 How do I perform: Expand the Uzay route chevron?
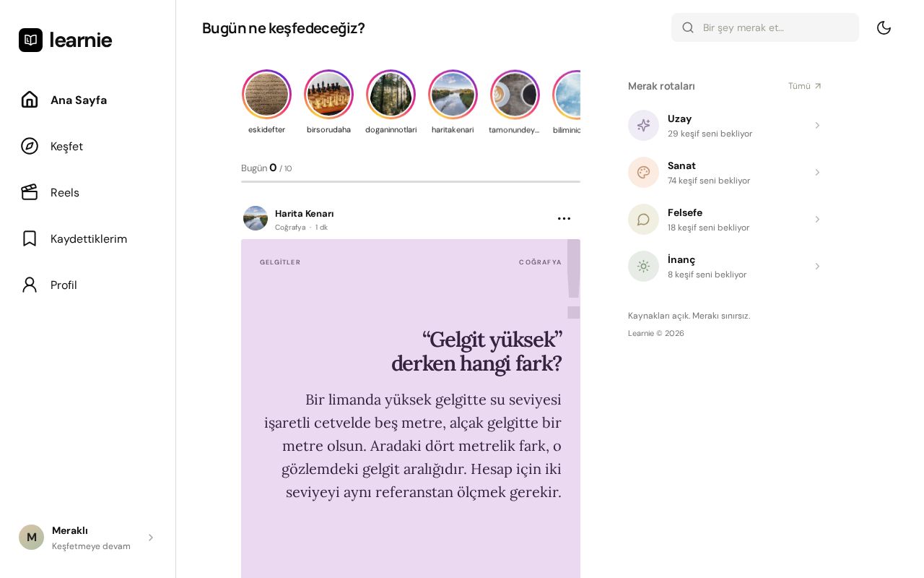coord(817,126)
